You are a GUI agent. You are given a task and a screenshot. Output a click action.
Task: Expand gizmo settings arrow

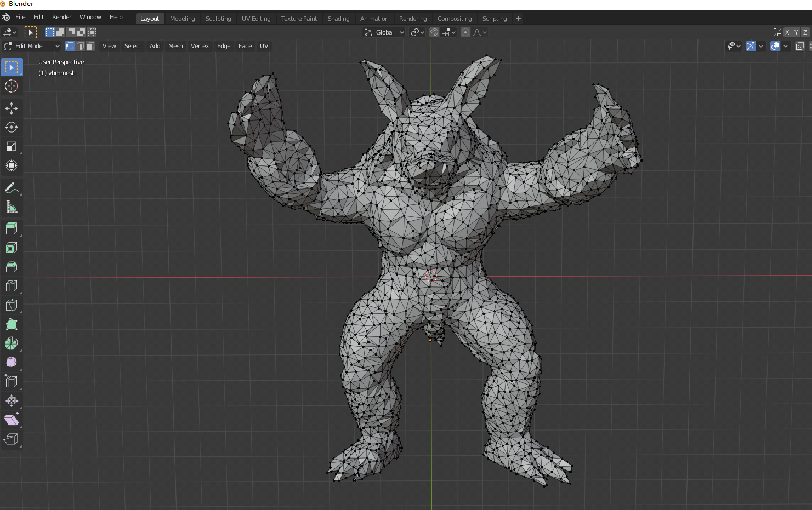tap(761, 46)
